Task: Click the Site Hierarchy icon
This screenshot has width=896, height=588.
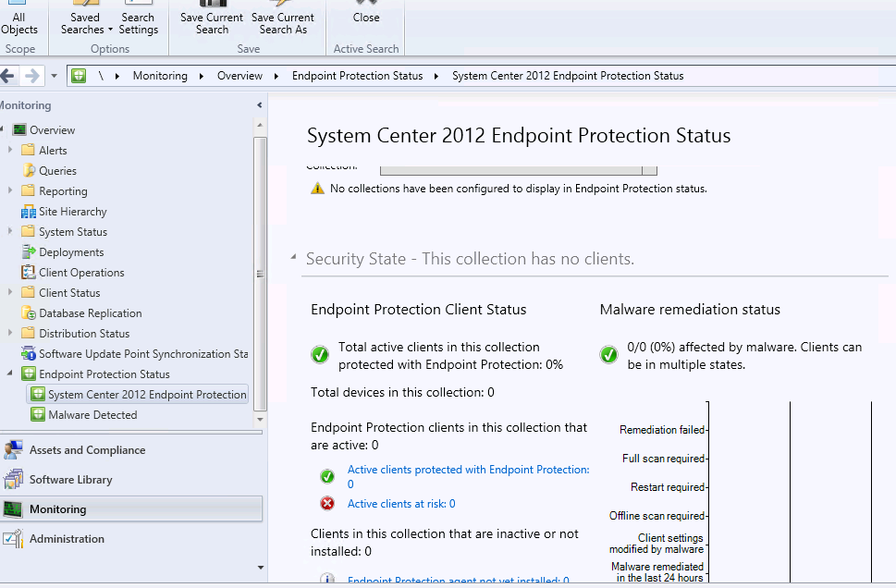Action: point(28,212)
